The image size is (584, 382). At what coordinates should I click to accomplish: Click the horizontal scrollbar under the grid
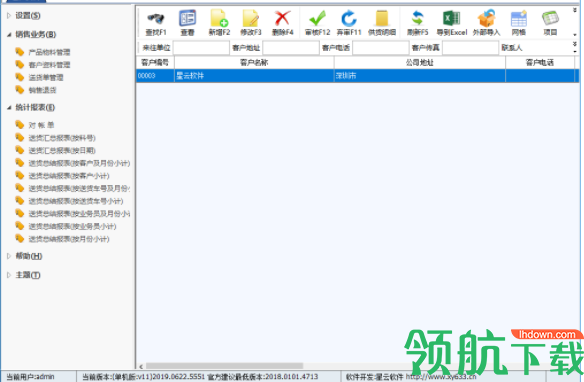tap(224, 366)
